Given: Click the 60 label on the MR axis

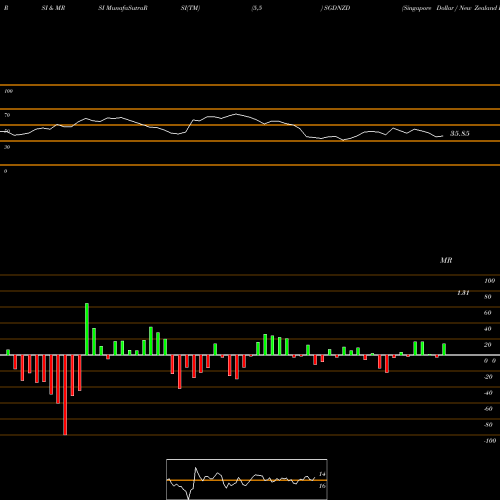Looking at the screenshot, I should point(488,313).
